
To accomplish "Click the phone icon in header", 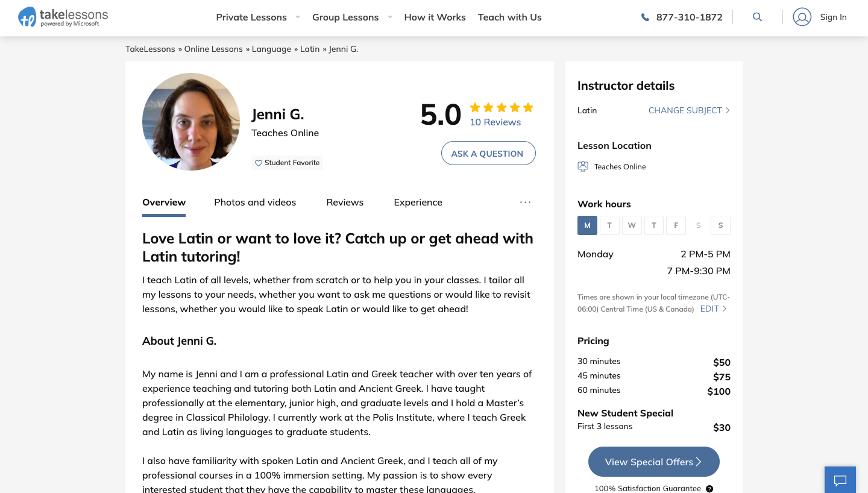I will pos(645,17).
